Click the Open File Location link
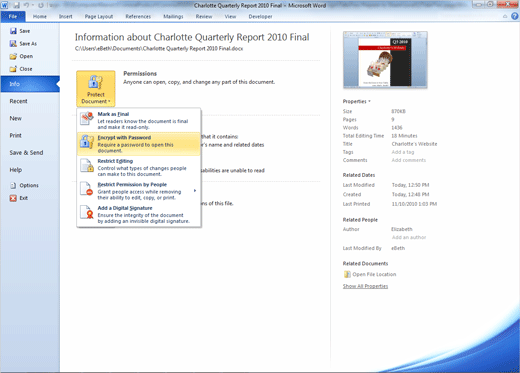Image resolution: width=520 pixels, height=373 pixels. pyautogui.click(x=374, y=274)
